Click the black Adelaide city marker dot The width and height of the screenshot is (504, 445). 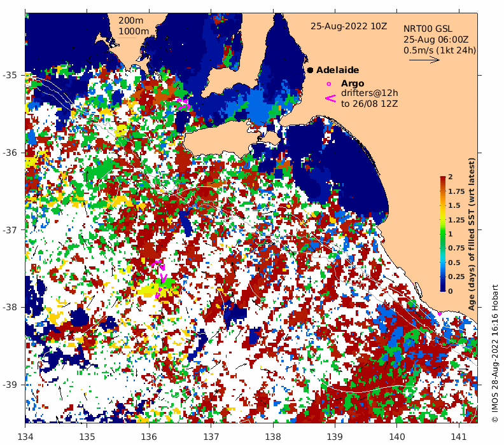(310, 70)
